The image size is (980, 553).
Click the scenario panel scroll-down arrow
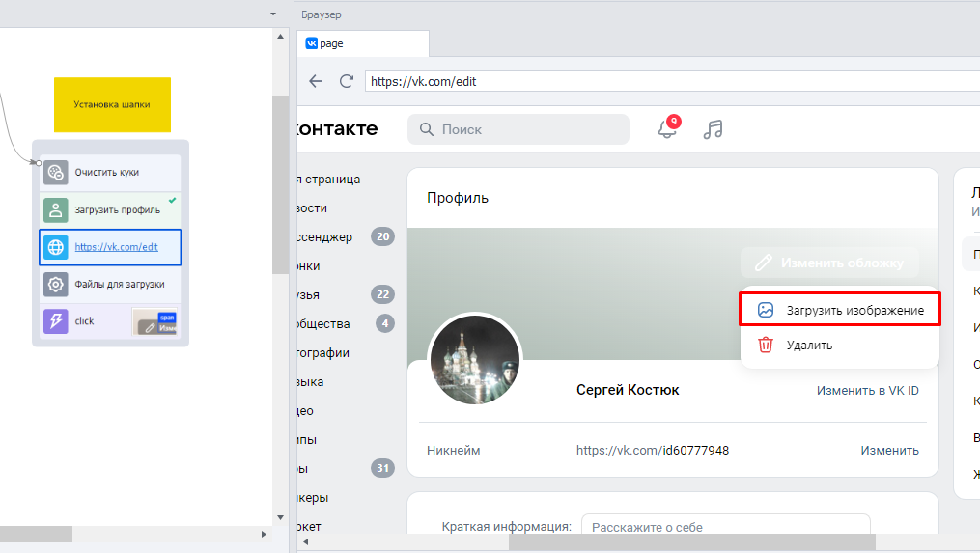281,517
